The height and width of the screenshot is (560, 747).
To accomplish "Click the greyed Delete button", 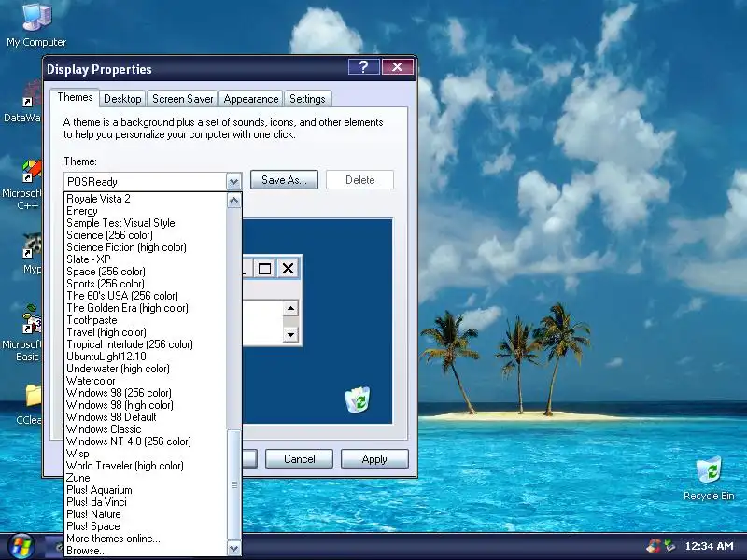I will pyautogui.click(x=359, y=180).
